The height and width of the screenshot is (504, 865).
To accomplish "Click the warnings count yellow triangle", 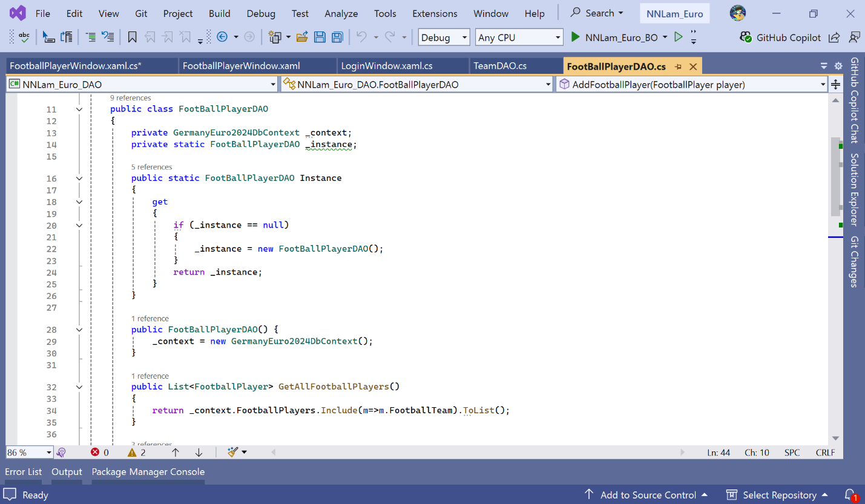I will 133,452.
